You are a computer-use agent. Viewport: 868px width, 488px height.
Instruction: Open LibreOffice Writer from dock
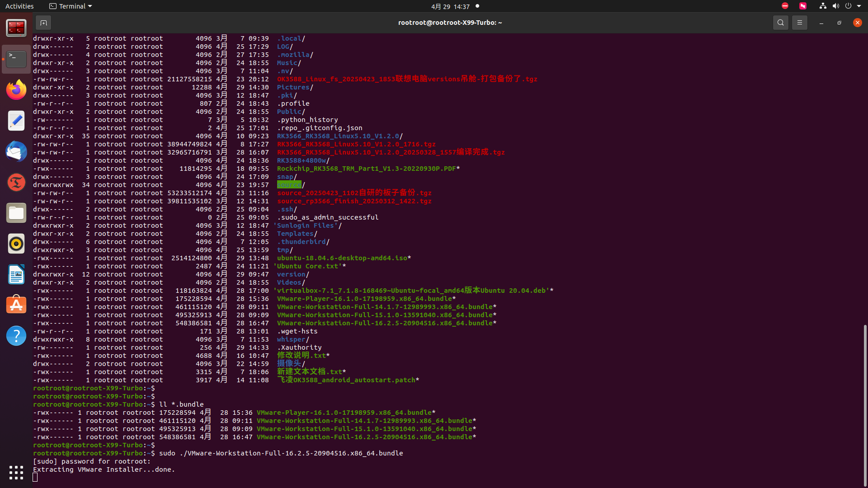click(x=16, y=274)
